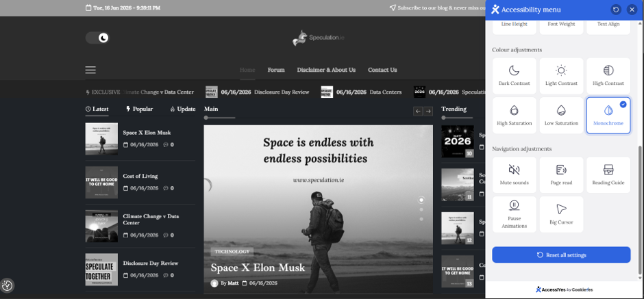The height and width of the screenshot is (299, 644).
Task: Open the Space X Elon Musk sidebar article
Action: [x=147, y=133]
